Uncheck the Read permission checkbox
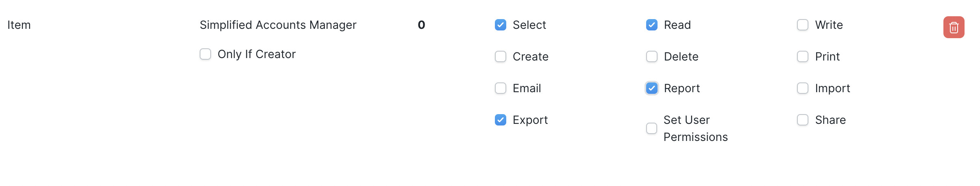The width and height of the screenshot is (980, 186). click(652, 25)
